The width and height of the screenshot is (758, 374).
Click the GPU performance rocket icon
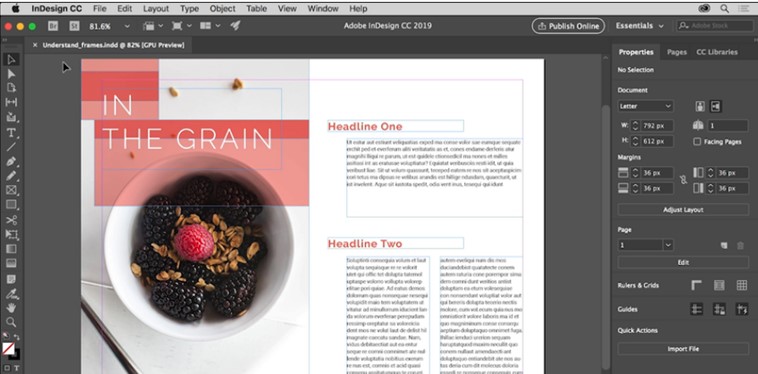coord(235,26)
